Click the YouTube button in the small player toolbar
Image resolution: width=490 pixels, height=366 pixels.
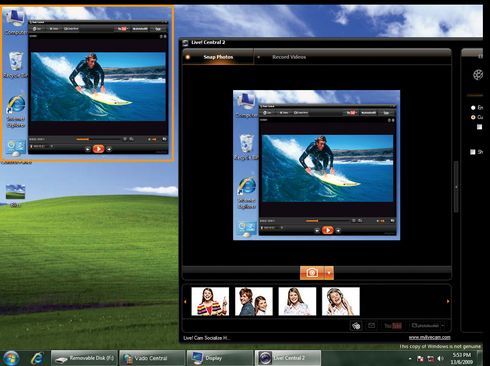[x=122, y=29]
